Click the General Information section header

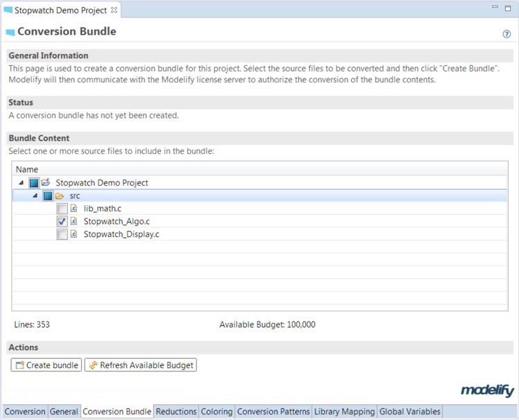coord(260,55)
